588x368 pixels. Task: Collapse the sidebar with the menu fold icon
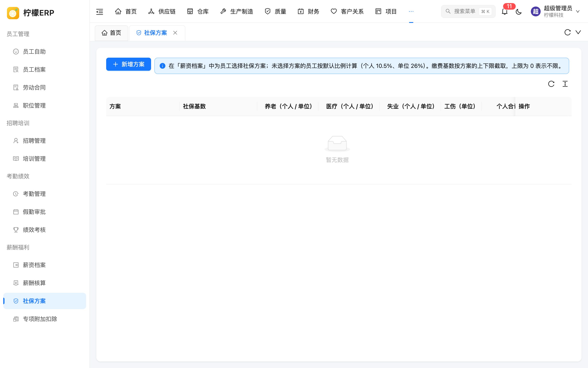(x=100, y=11)
